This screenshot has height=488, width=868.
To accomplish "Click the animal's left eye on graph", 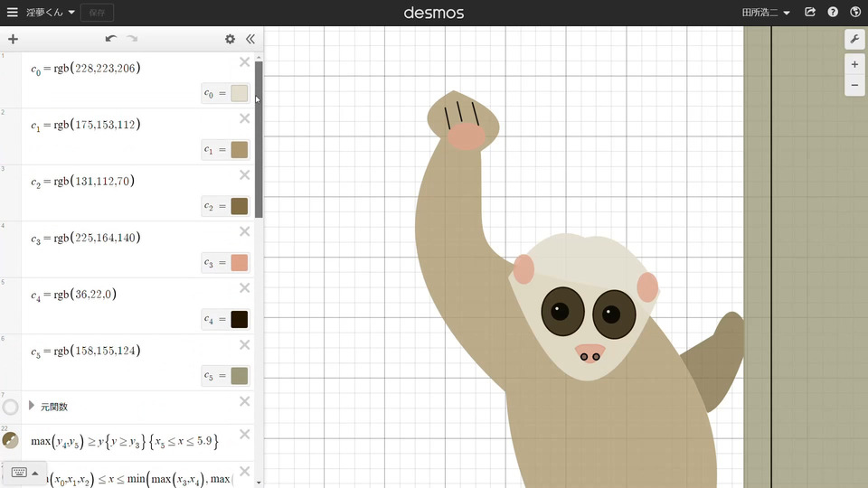I will click(562, 312).
